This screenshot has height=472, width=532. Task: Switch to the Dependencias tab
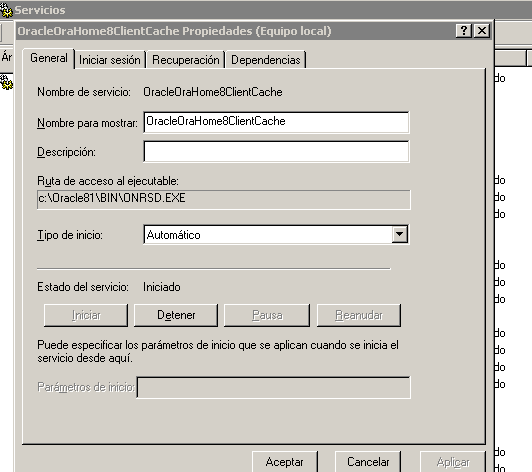[x=266, y=60]
